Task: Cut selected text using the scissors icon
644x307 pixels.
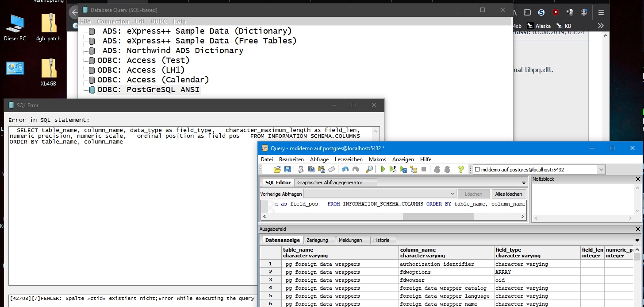Action: point(301,169)
